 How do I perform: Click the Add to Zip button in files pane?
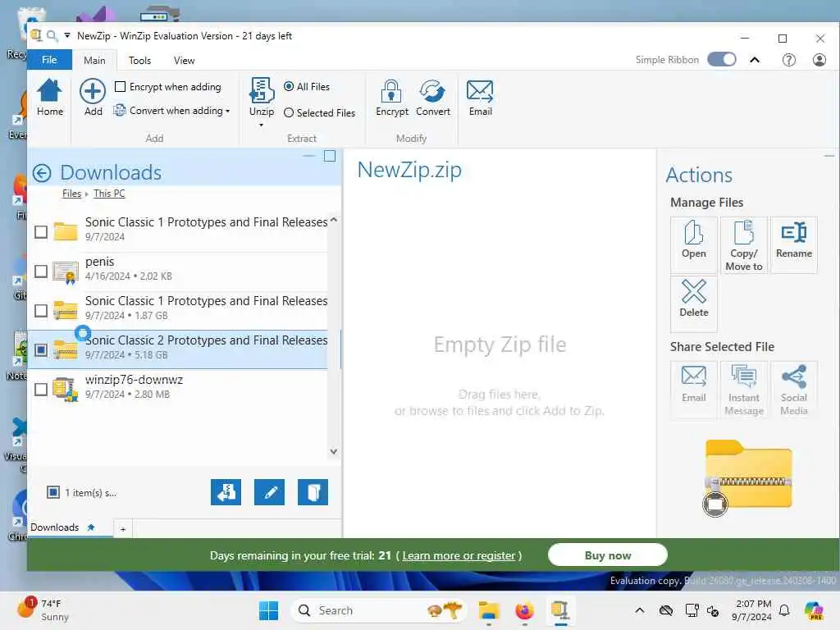pyautogui.click(x=226, y=492)
